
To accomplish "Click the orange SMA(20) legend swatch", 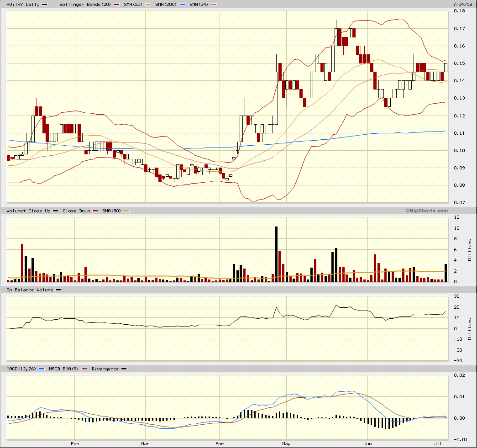I will [148, 5].
